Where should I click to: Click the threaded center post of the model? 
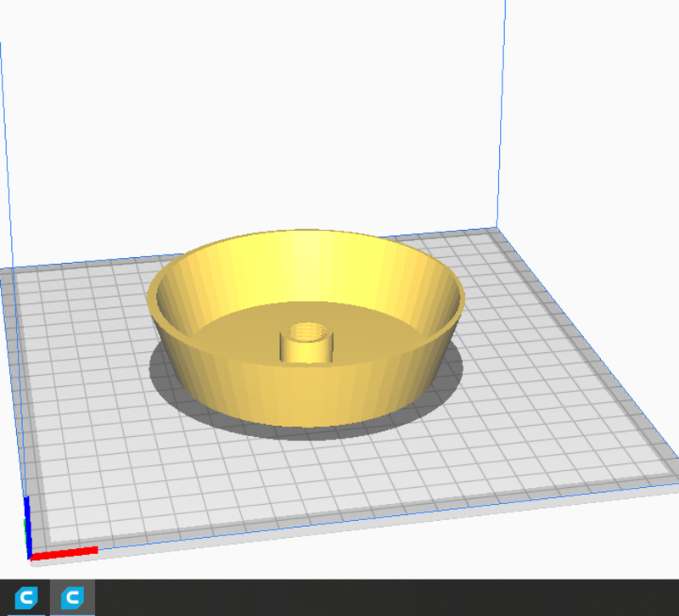[x=306, y=350]
